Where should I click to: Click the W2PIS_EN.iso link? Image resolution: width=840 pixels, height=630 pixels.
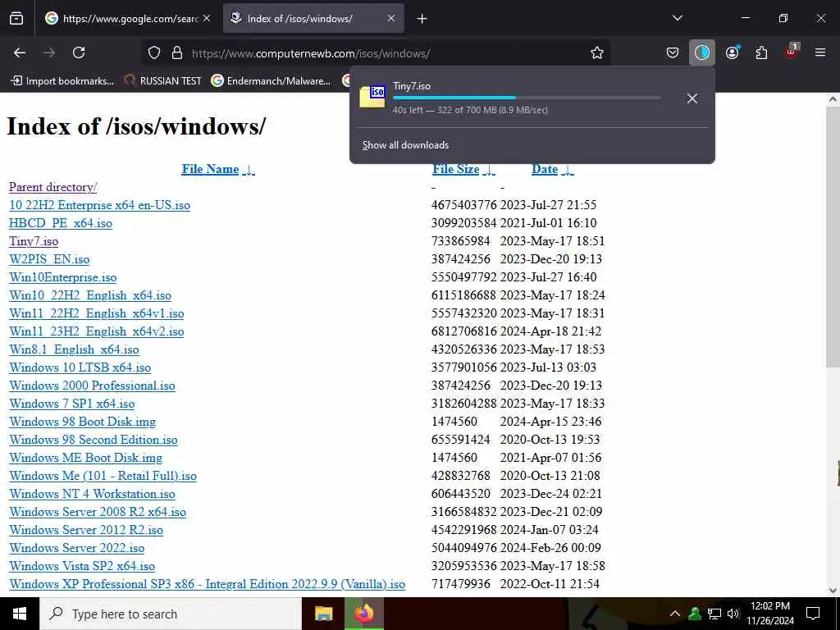(x=49, y=259)
